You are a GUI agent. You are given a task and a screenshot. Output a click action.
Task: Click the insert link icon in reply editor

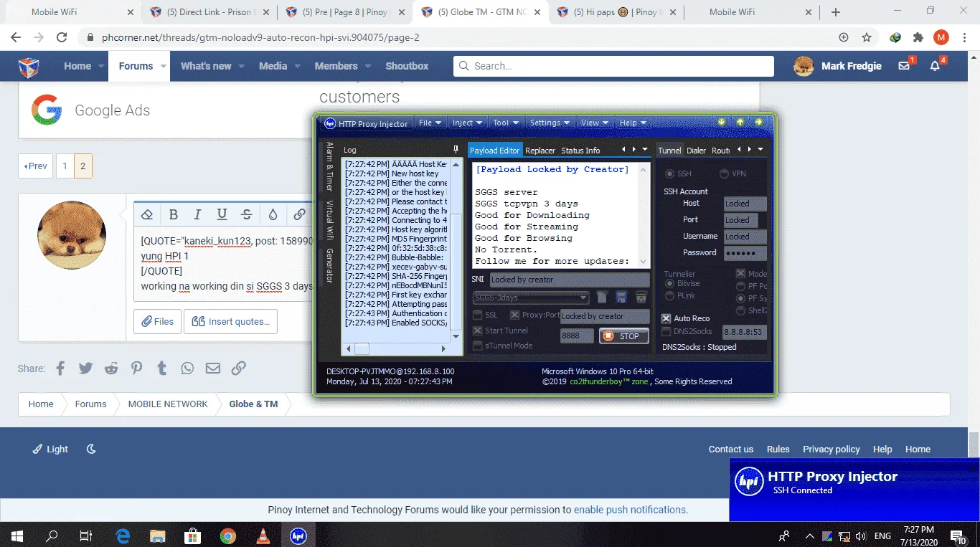(x=299, y=214)
